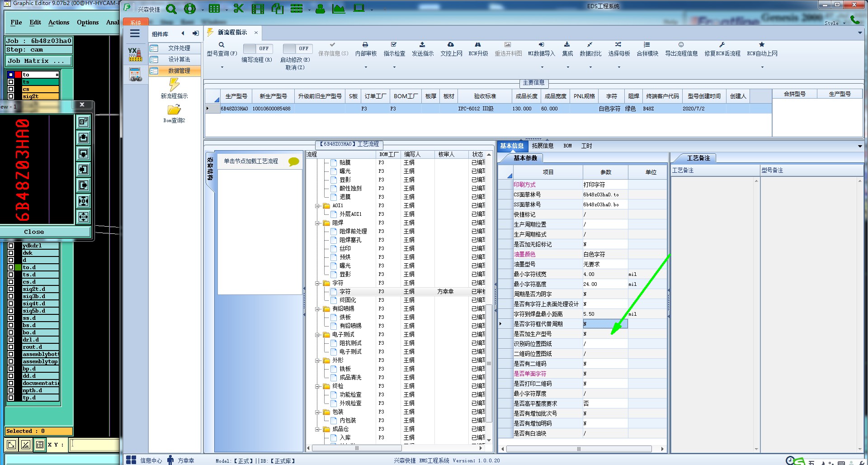The image size is (868, 465).
Task: Open the hamburger menu in the sidebar
Action: pyautogui.click(x=135, y=33)
